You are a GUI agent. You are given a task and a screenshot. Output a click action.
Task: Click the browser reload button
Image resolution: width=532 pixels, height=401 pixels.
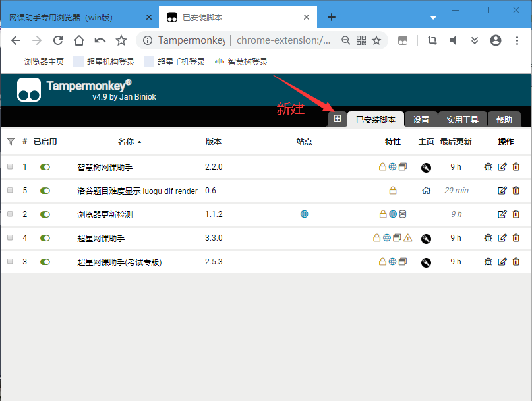58,40
